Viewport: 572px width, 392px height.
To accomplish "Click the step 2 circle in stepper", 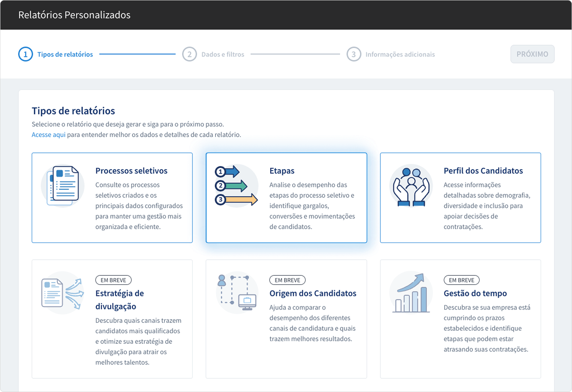I will tap(189, 54).
